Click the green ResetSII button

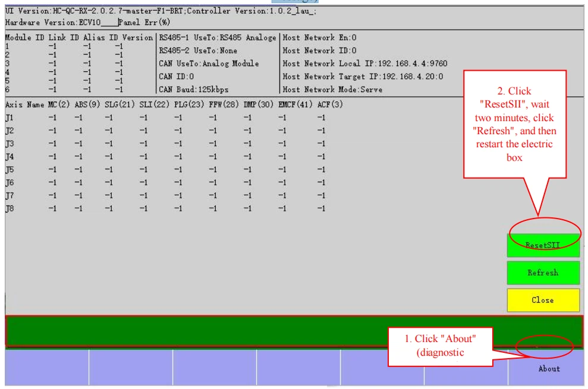tap(542, 245)
